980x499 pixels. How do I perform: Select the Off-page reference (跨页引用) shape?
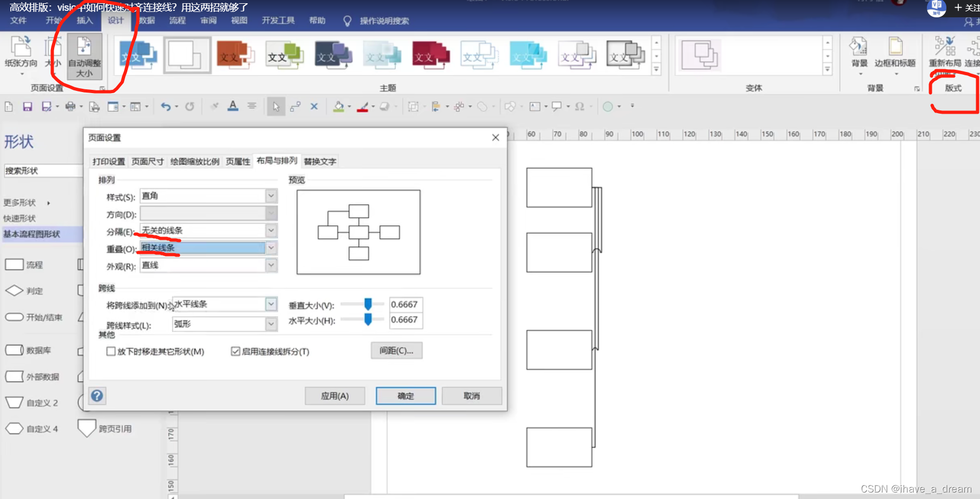(x=105, y=428)
